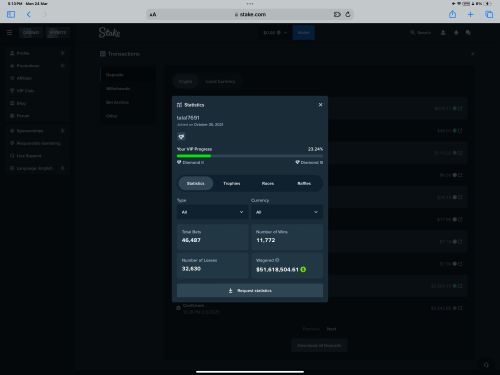Switch to Sports section

58,33
